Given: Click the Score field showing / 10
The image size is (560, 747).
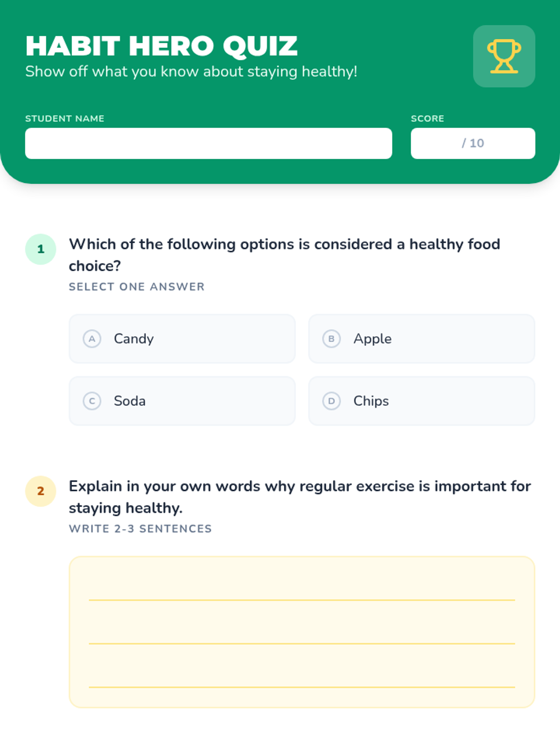Looking at the screenshot, I should click(473, 143).
